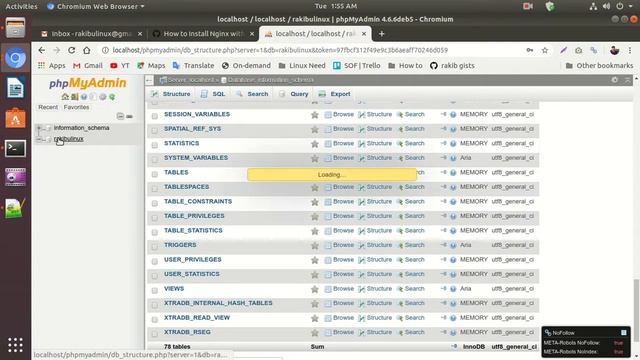Open Other bookmarks folder
This screenshot has height=360, width=640.
coord(599,65)
